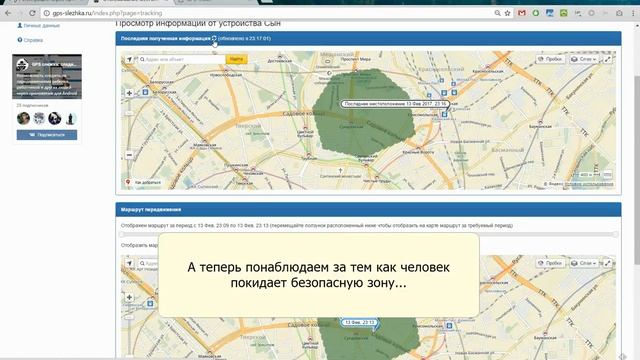The image size is (640, 360).
Task: Go back with the browser back arrow
Action: pyautogui.click(x=8, y=13)
